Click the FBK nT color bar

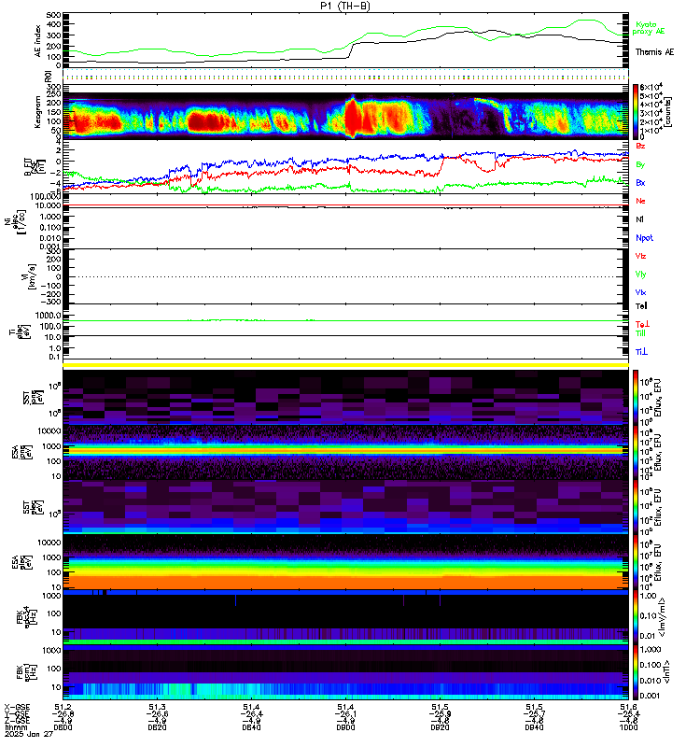click(x=636, y=672)
